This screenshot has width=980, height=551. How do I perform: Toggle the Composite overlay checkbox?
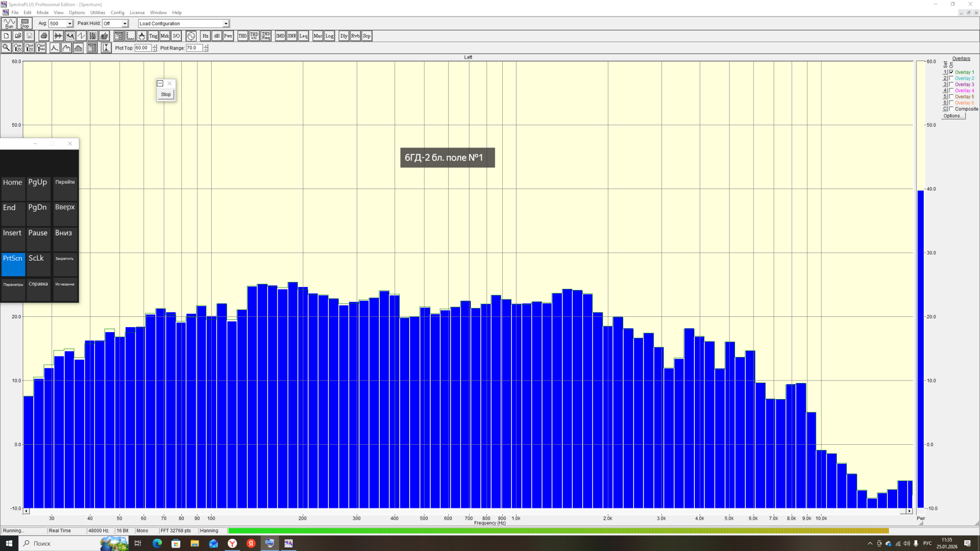(952, 109)
